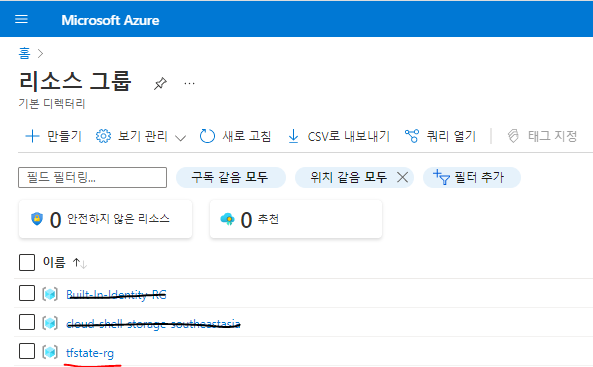Click the 만들기 create button
The height and width of the screenshot is (367, 593).
click(53, 136)
